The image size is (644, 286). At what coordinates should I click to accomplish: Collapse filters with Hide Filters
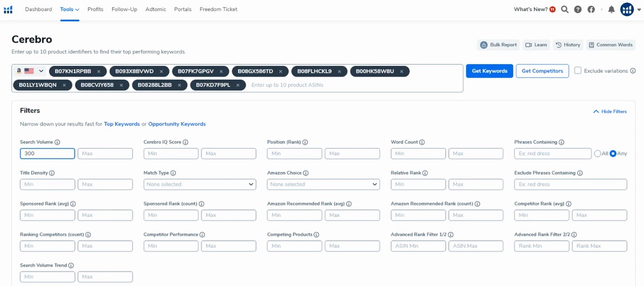point(610,111)
